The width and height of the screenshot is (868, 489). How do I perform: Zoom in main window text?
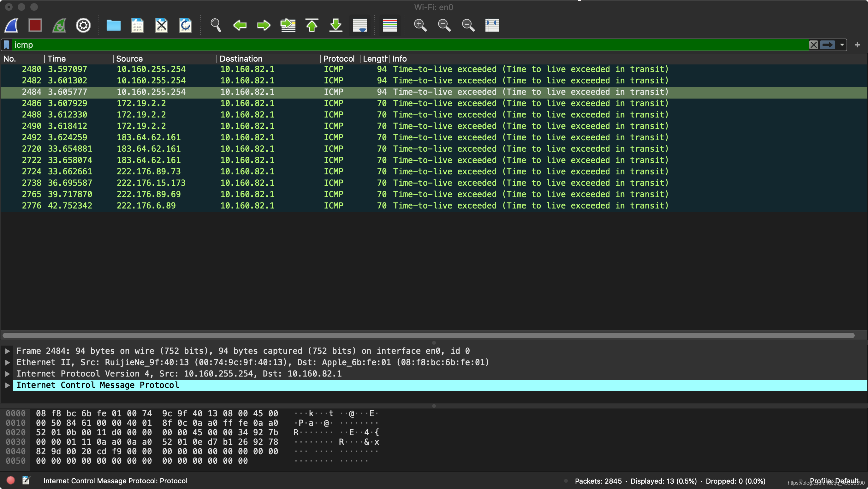420,25
